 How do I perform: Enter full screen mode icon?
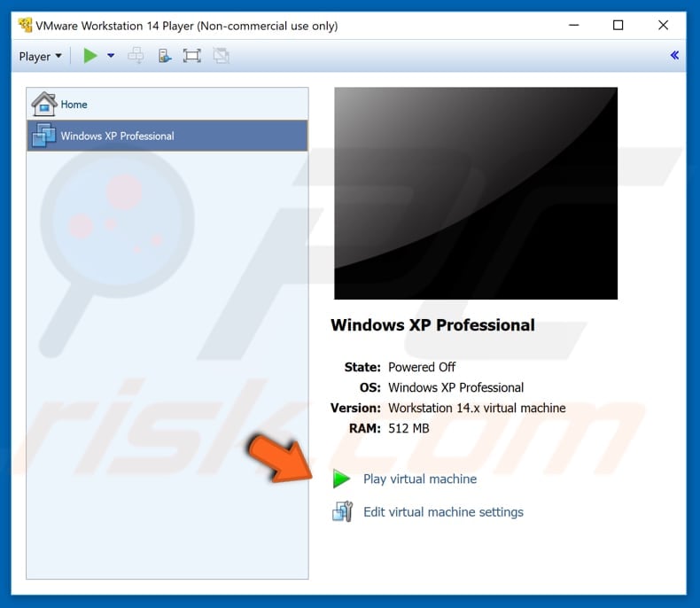(x=192, y=56)
